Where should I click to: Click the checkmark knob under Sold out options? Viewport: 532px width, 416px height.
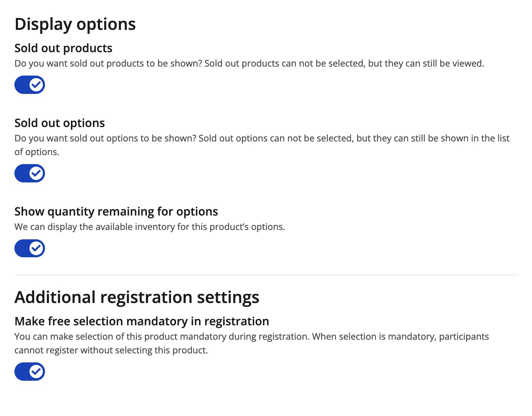click(36, 173)
